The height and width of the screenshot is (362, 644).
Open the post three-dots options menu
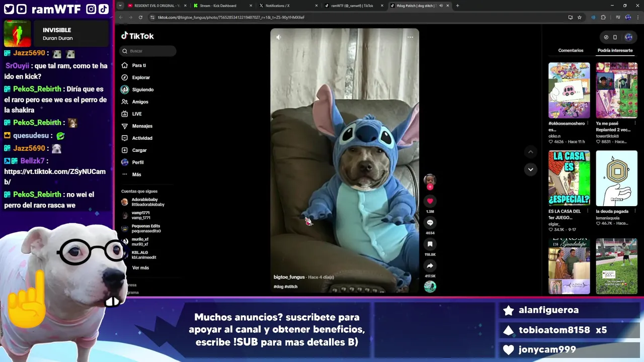(x=410, y=37)
